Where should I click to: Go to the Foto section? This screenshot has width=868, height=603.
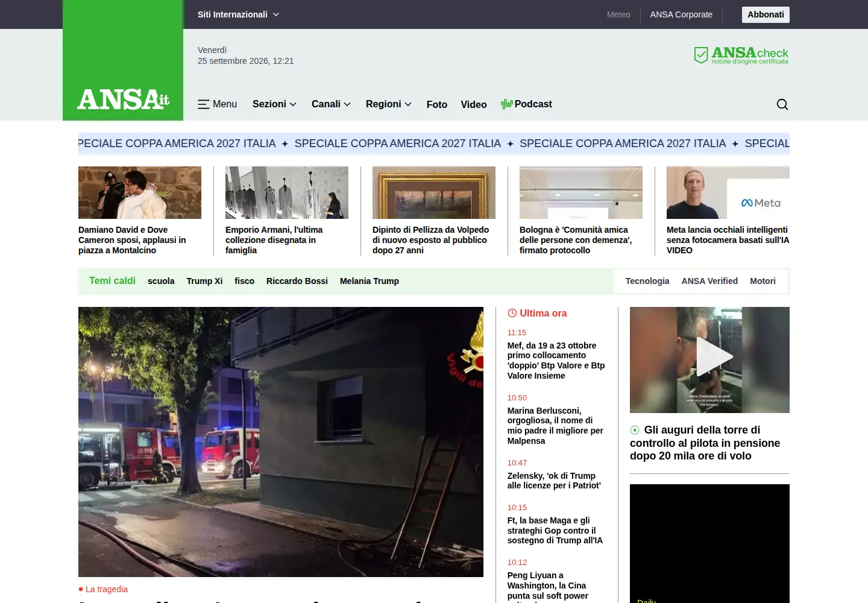[437, 105]
